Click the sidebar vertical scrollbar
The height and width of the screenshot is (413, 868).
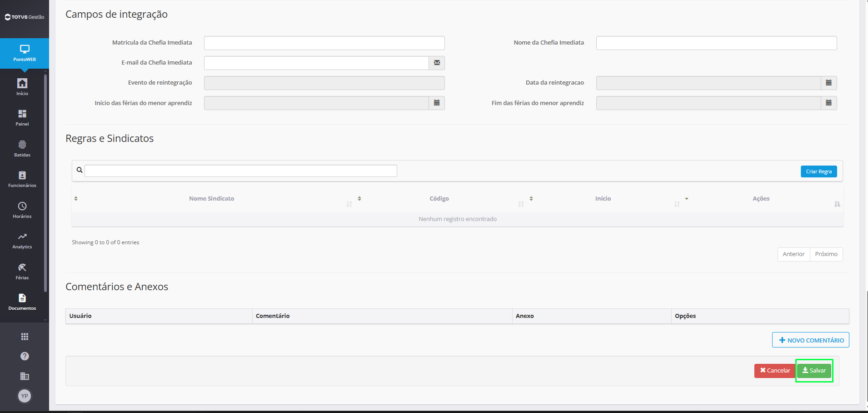[45, 183]
